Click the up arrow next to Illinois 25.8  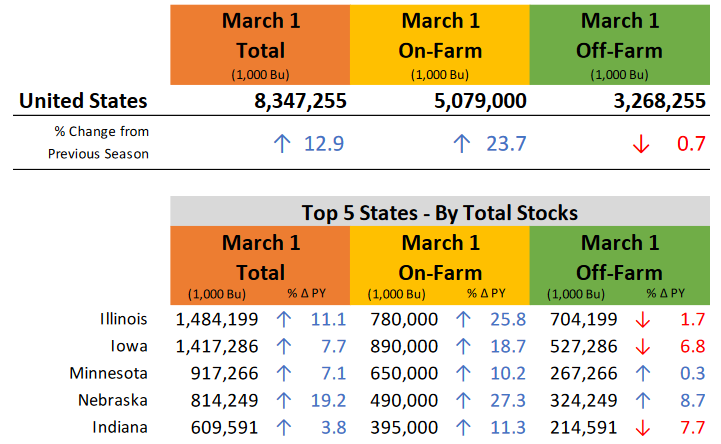coord(463,319)
